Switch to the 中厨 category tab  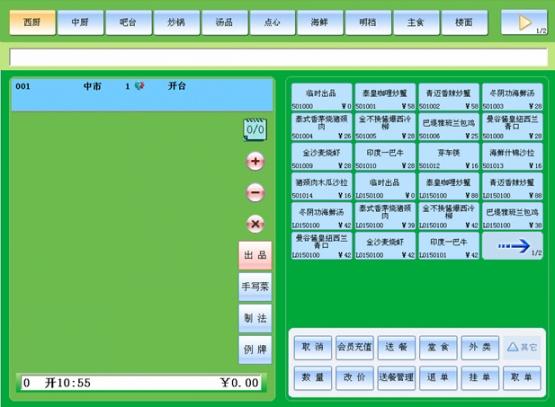[x=80, y=23]
